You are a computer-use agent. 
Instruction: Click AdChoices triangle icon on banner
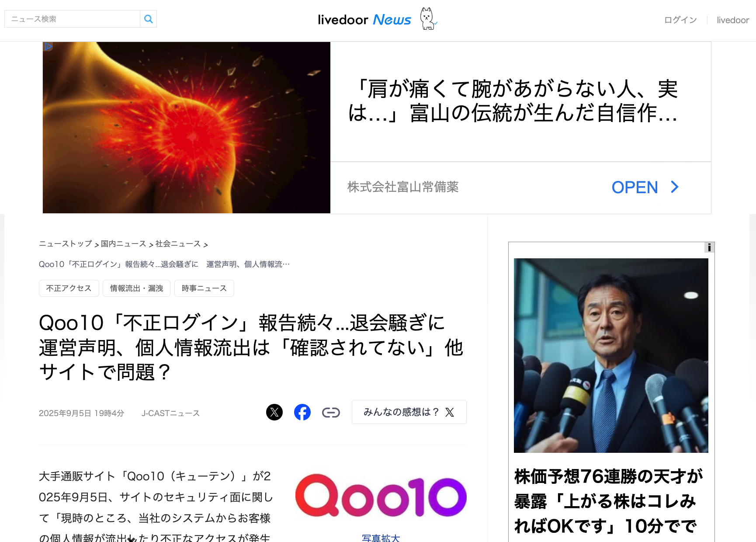pos(48,47)
